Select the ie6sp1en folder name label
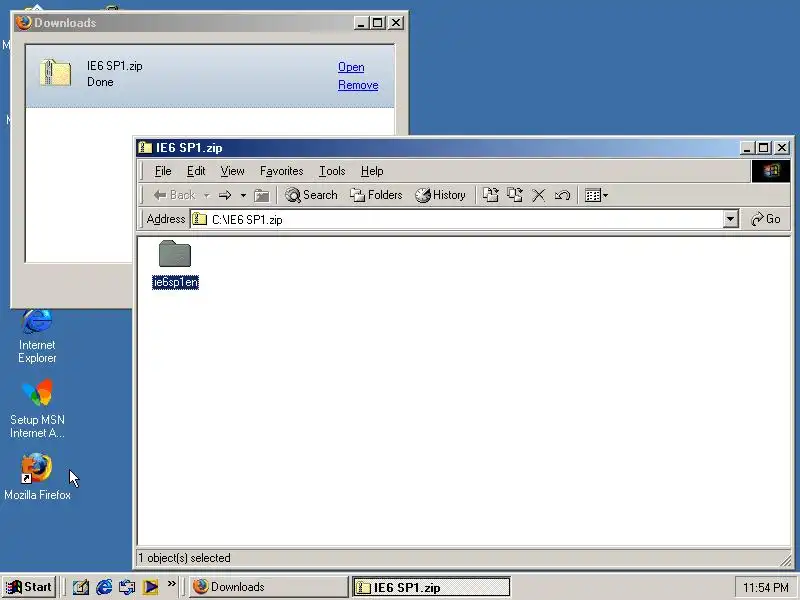 pyautogui.click(x=176, y=282)
